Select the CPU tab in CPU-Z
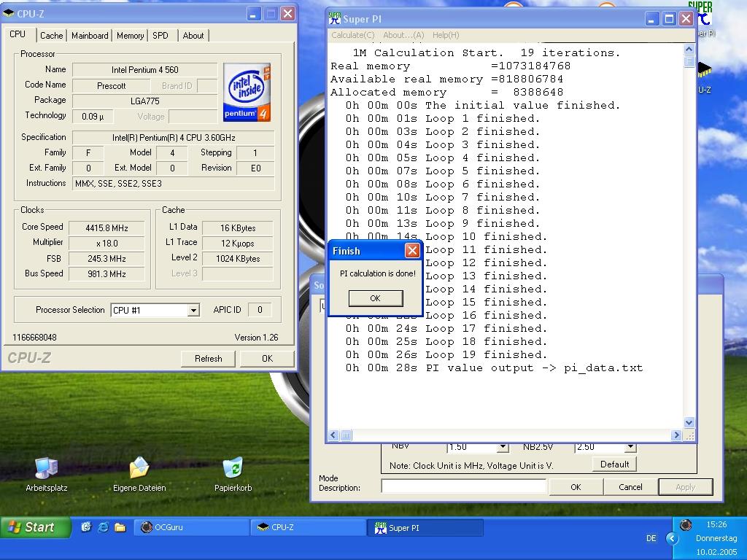Screen dimensions: 747x560 (x=18, y=34)
